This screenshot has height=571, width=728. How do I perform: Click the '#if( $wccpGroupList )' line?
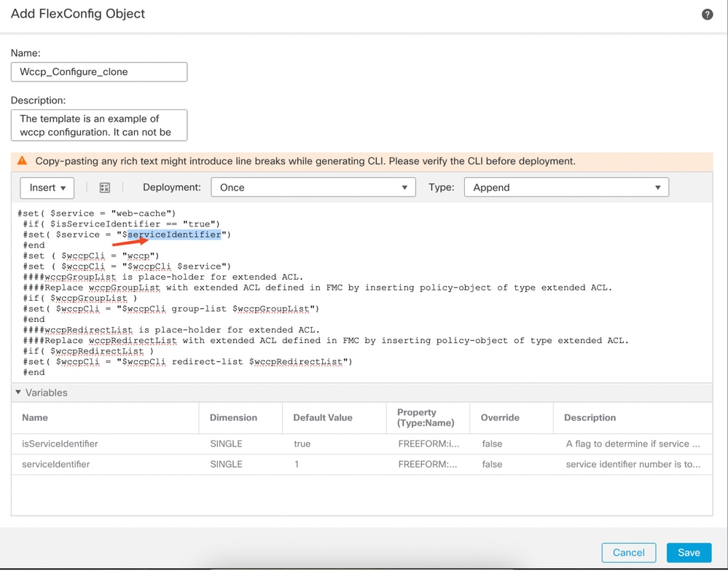point(80,299)
